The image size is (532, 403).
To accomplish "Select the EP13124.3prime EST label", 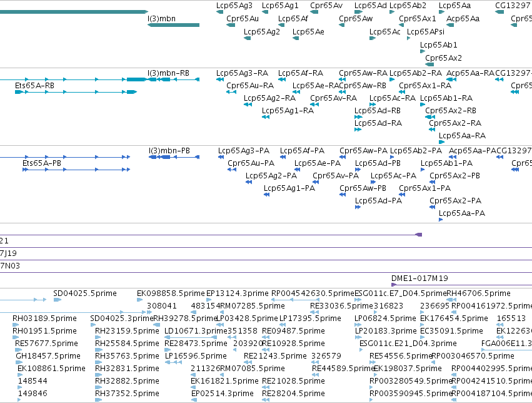I will point(238,293).
